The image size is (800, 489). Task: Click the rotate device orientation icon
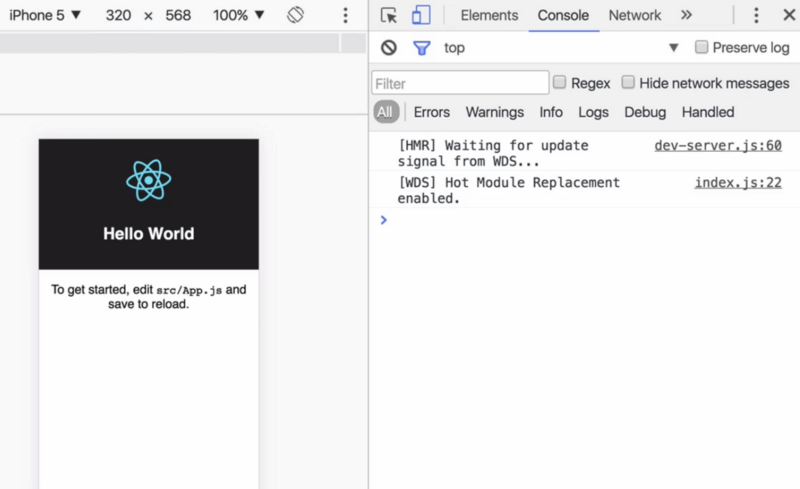pos(295,15)
